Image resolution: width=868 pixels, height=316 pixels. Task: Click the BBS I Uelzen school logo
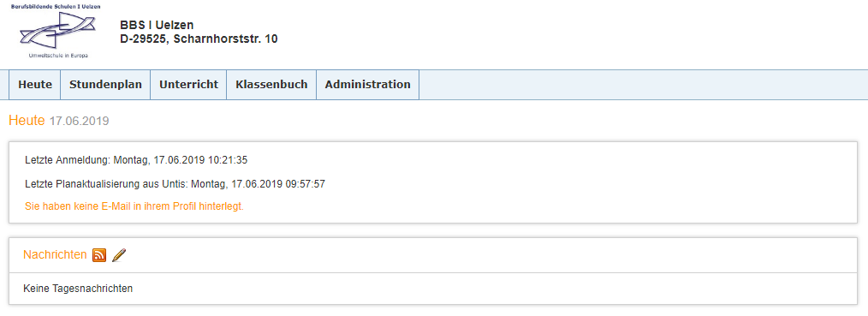coord(56,31)
